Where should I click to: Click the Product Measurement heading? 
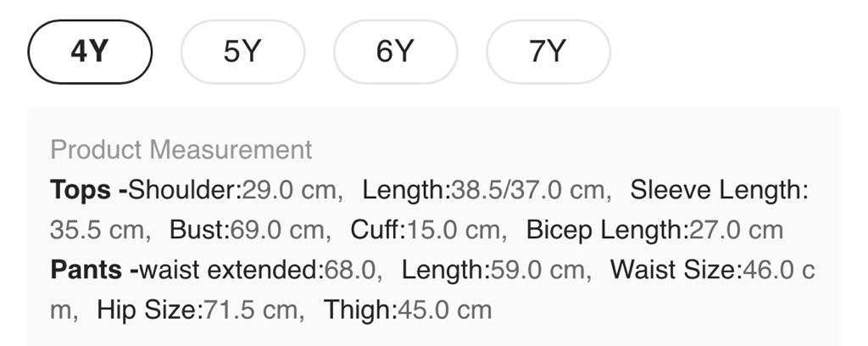(x=181, y=150)
